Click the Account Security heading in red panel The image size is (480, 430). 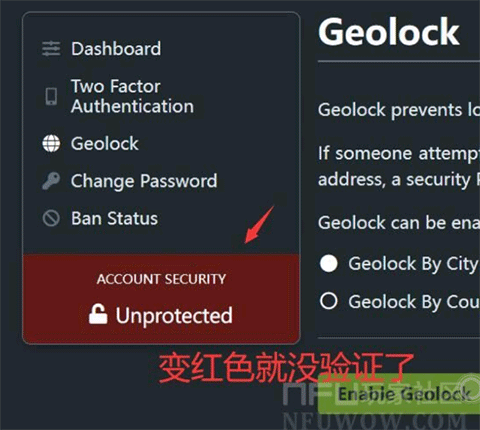pos(161,279)
